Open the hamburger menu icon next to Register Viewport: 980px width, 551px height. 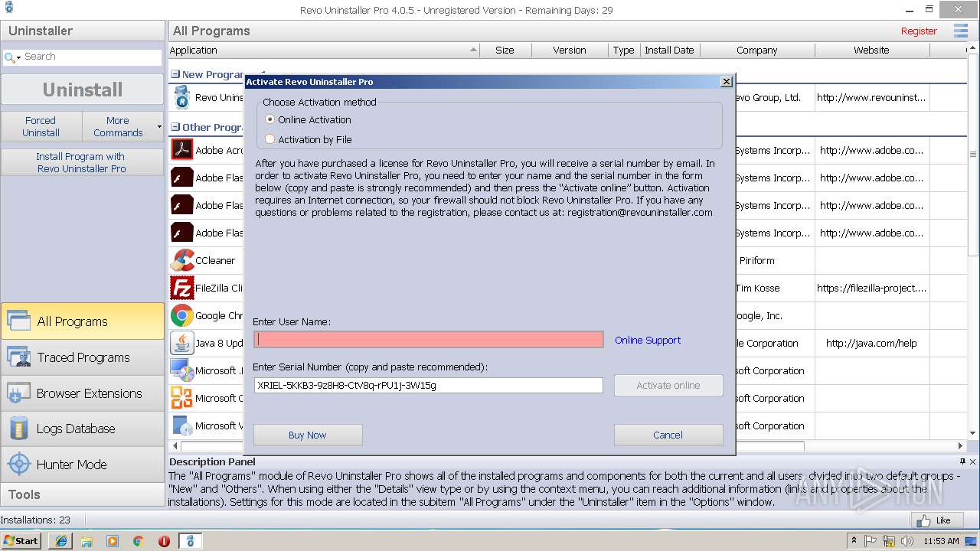tap(960, 31)
